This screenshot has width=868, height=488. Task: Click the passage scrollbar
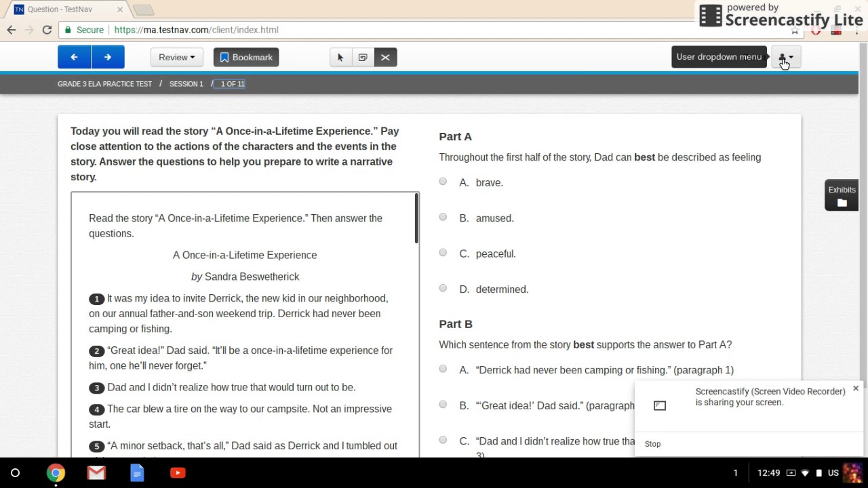[416, 219]
